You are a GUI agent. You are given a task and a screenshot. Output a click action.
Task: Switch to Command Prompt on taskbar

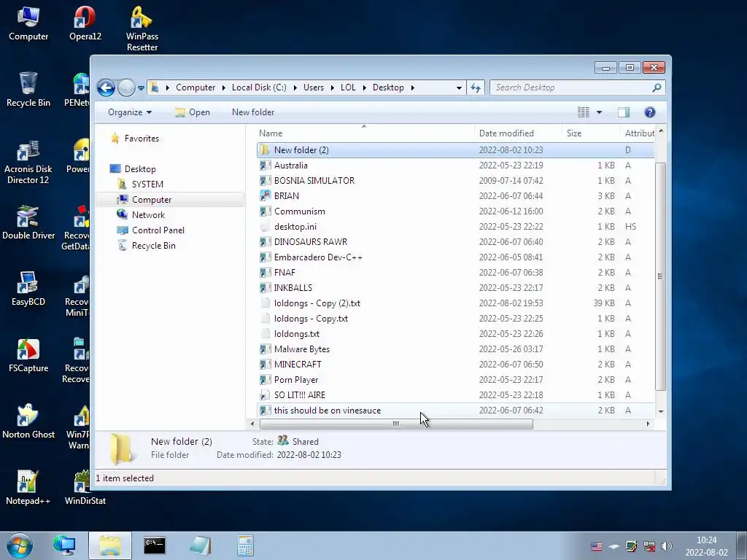(x=155, y=545)
